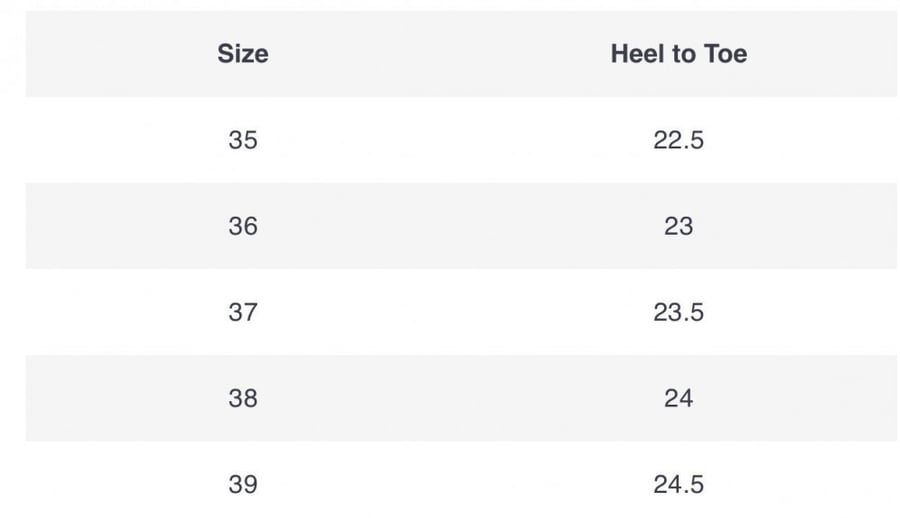900x518 pixels.
Task: Click the middle of the size 36 row
Action: point(461,226)
